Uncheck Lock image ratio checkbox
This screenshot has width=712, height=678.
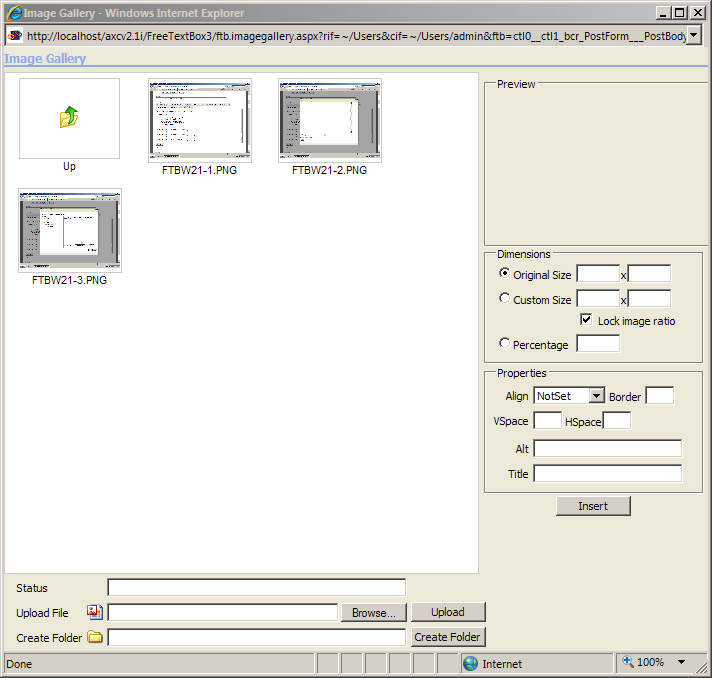coord(587,320)
